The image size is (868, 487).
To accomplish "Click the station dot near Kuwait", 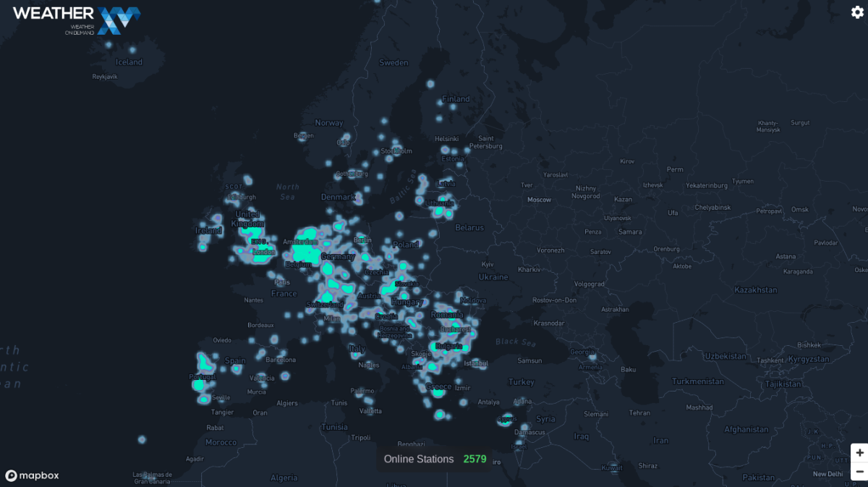I will pyautogui.click(x=613, y=467).
